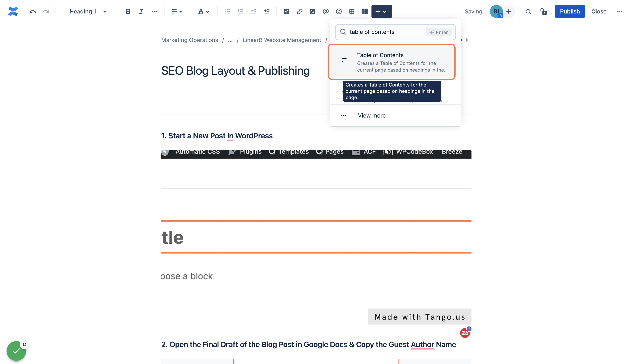Redo the last edit

point(46,11)
